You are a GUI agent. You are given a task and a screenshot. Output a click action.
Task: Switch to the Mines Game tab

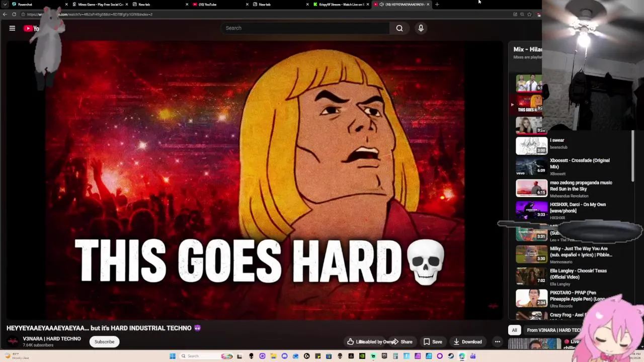(x=100, y=5)
